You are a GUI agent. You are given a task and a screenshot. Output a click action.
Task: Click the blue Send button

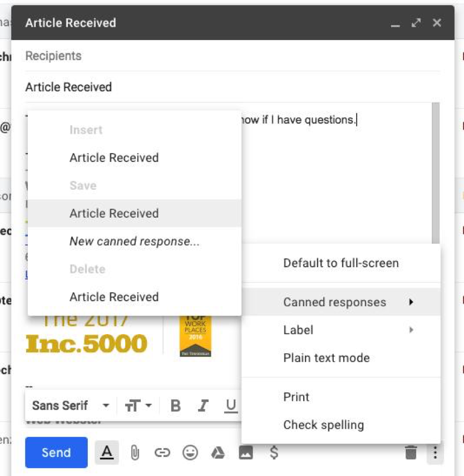tap(56, 453)
